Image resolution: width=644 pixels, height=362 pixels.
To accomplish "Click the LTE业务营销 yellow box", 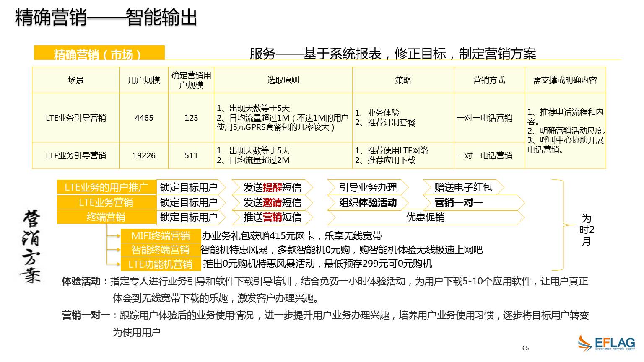I will tap(106, 202).
